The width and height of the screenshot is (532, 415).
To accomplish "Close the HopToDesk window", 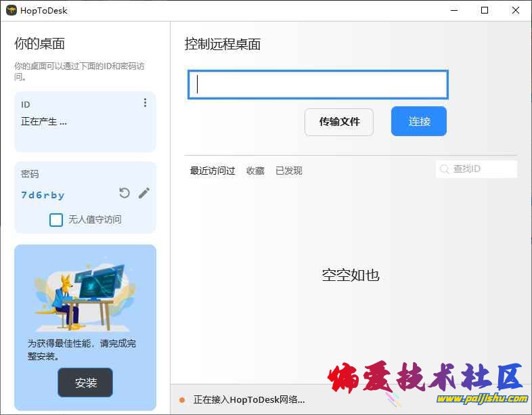I will 516,10.
